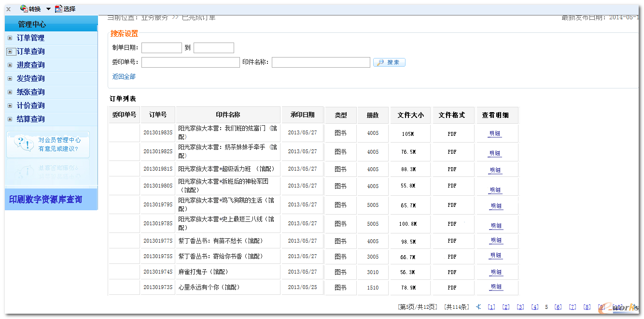Screen dimensions: 644x319
Task: Click the 搜索 search button
Action: tap(389, 62)
